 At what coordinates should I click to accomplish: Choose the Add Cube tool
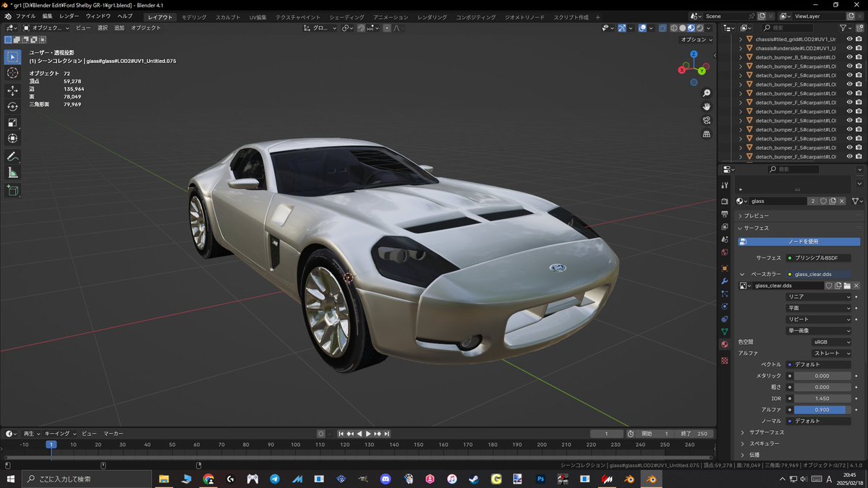pyautogui.click(x=12, y=191)
